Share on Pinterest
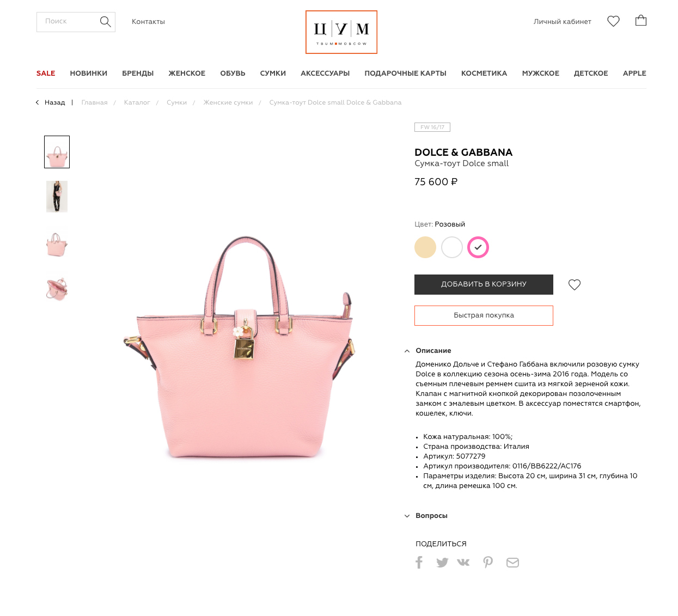678x616 pixels. 488,562
